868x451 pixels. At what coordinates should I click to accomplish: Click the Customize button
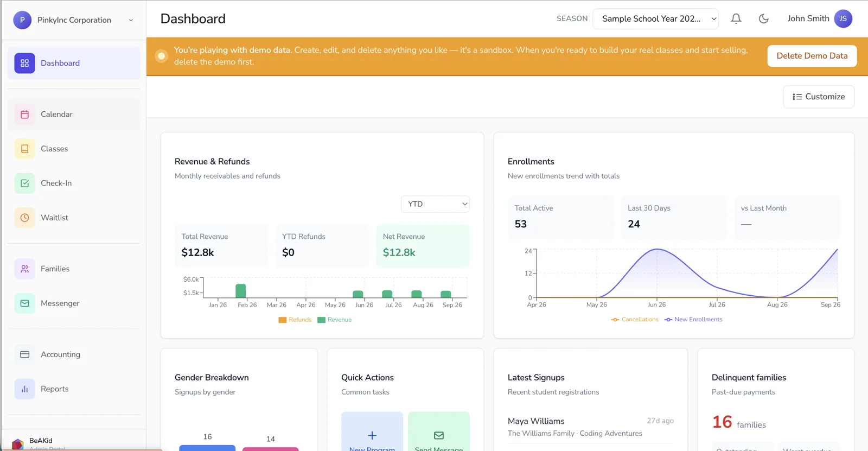(x=819, y=97)
